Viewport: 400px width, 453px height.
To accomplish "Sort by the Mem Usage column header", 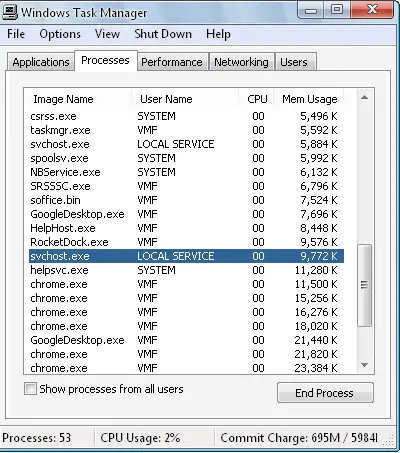I will (309, 99).
